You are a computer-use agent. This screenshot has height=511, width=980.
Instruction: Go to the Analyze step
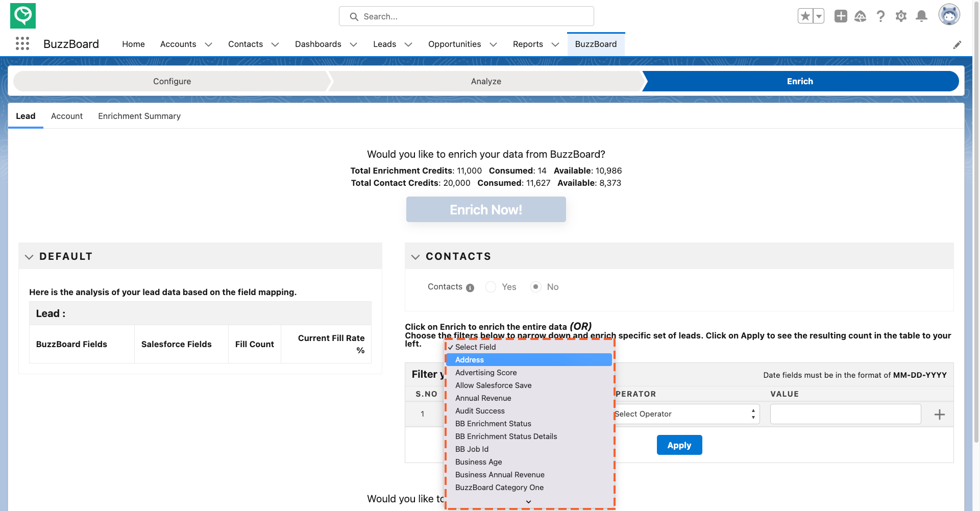(486, 81)
